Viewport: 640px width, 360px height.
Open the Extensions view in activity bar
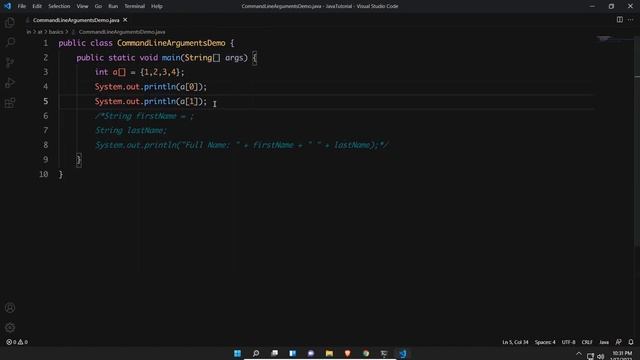10,102
